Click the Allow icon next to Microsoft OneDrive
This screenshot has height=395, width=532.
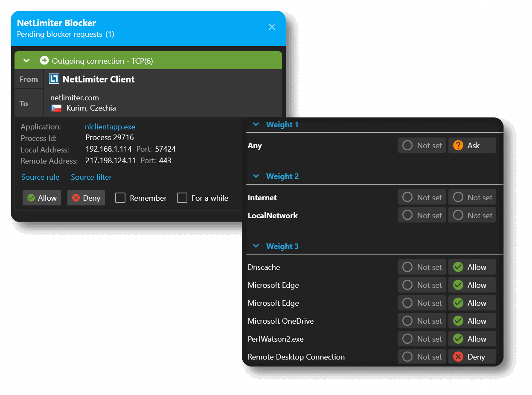pyautogui.click(x=458, y=321)
